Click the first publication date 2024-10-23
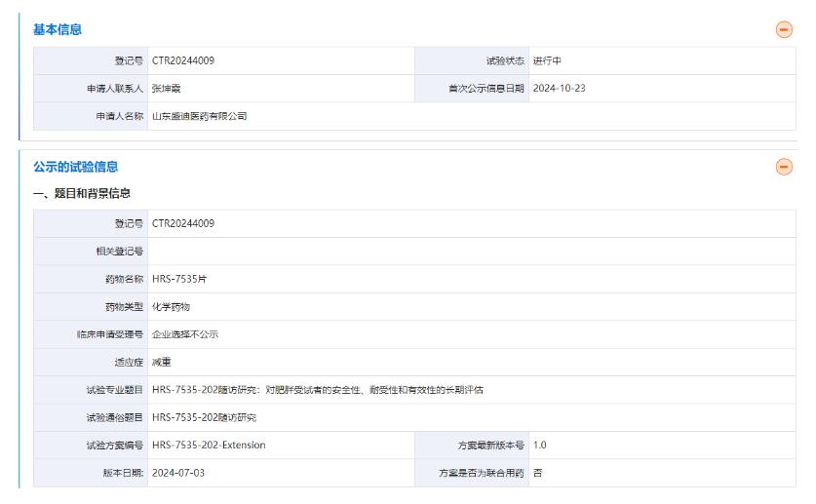This screenshot has width=816, height=504. point(559,89)
